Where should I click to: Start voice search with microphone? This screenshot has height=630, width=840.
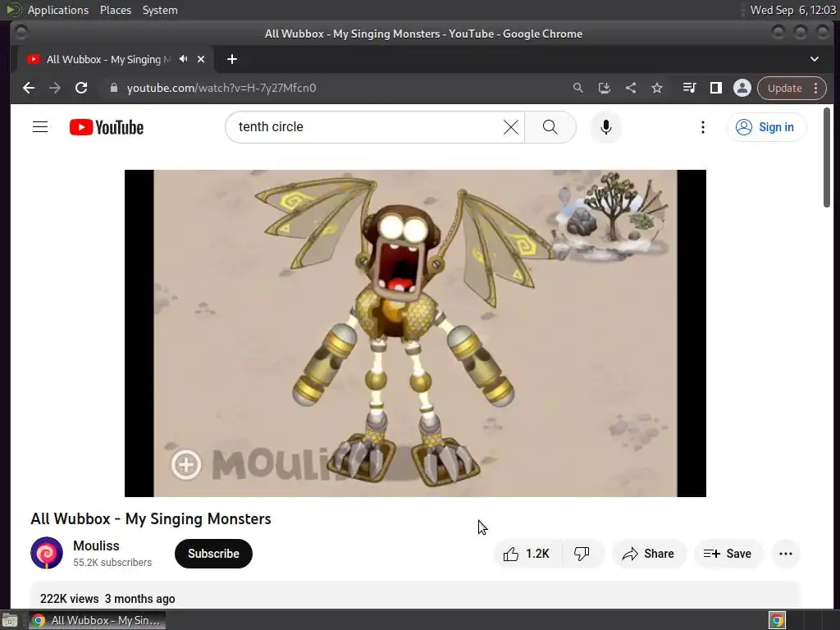pyautogui.click(x=606, y=127)
